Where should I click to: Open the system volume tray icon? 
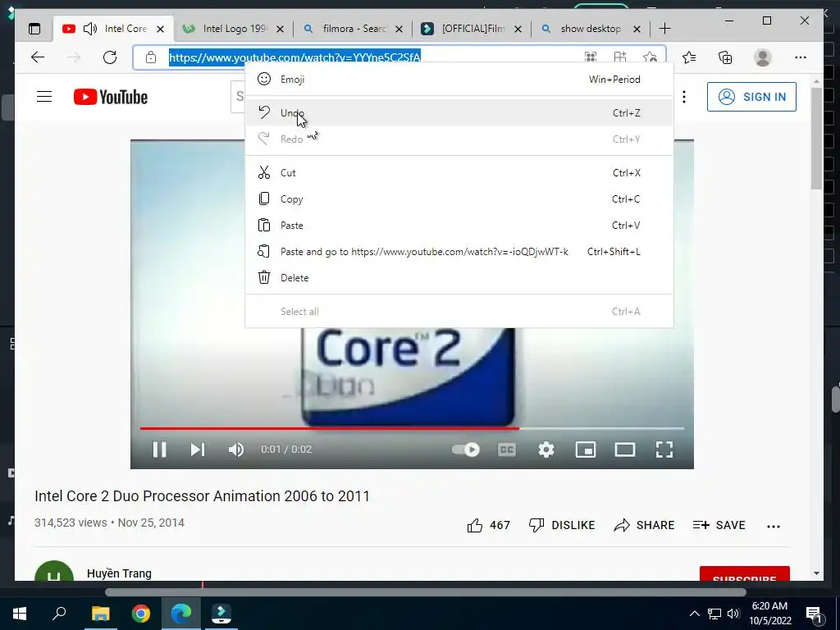click(733, 614)
